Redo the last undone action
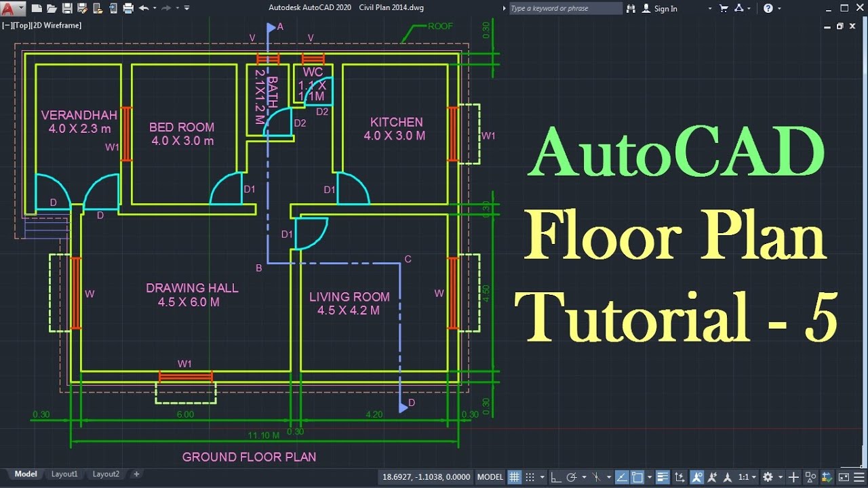Screen dimensions: 868x488 166,8
